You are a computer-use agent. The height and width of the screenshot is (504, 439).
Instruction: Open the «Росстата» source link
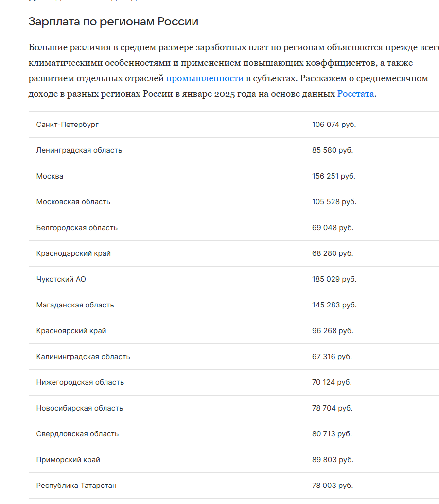[x=355, y=94]
